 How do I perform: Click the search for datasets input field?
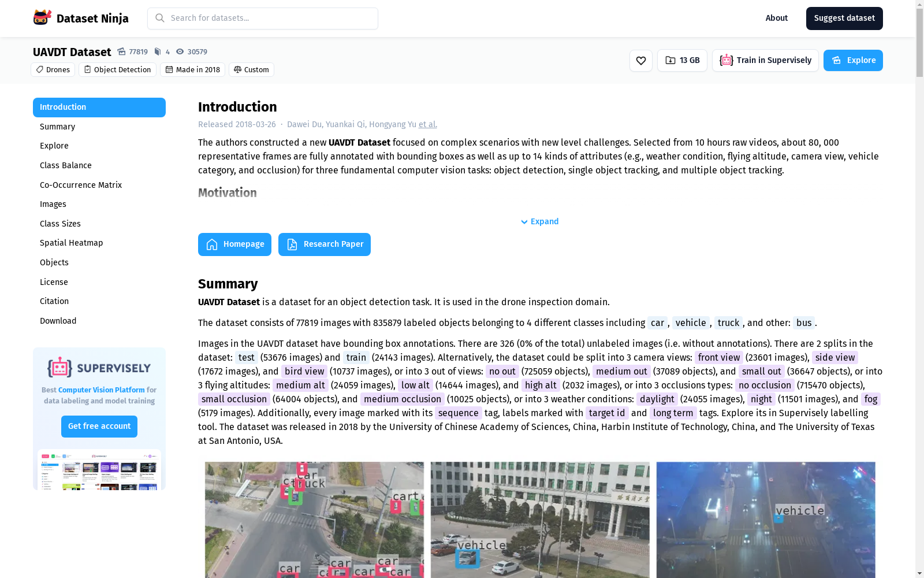coord(263,18)
